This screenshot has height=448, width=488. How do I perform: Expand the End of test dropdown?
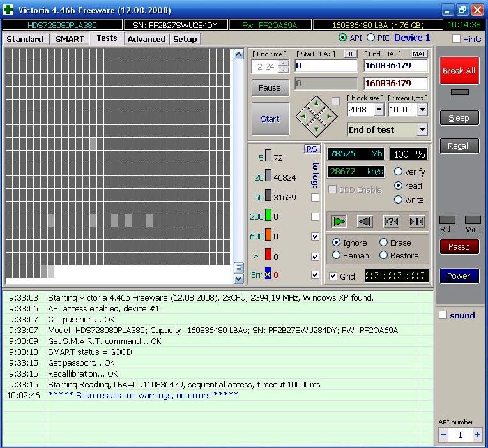pyautogui.click(x=422, y=130)
